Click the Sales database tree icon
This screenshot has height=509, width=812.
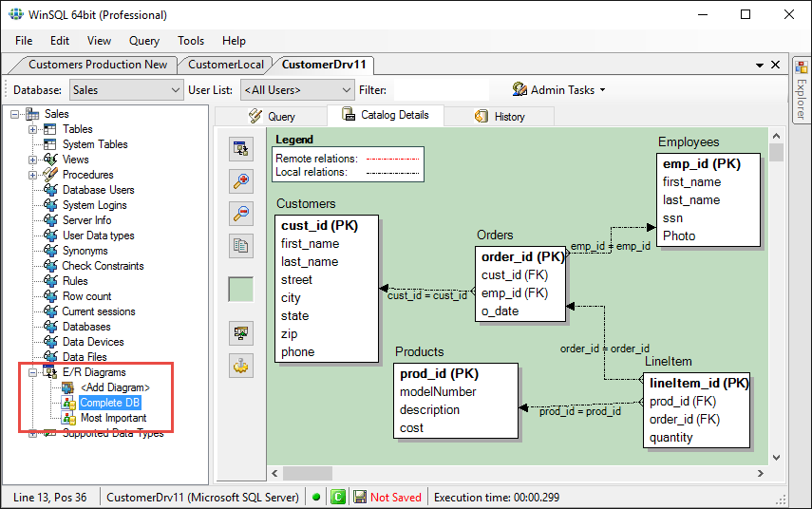tap(32, 114)
